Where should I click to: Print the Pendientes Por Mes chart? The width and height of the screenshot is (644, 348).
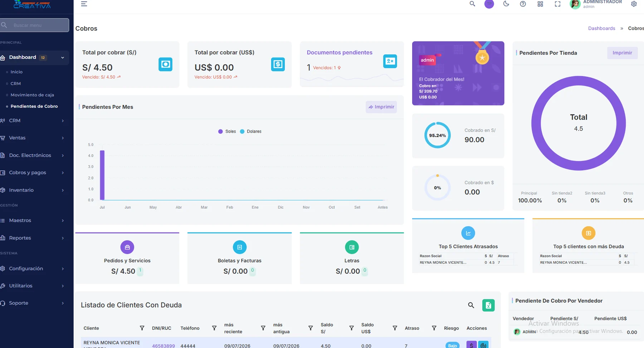(381, 107)
